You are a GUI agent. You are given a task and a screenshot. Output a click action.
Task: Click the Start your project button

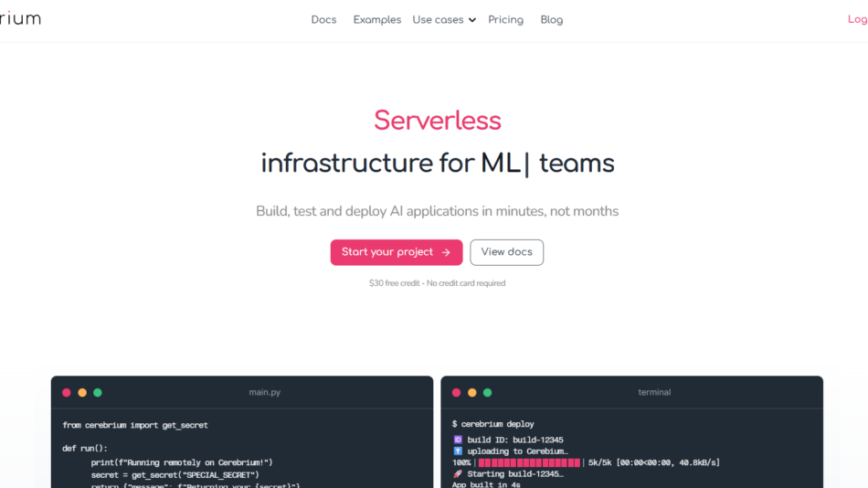(x=396, y=252)
